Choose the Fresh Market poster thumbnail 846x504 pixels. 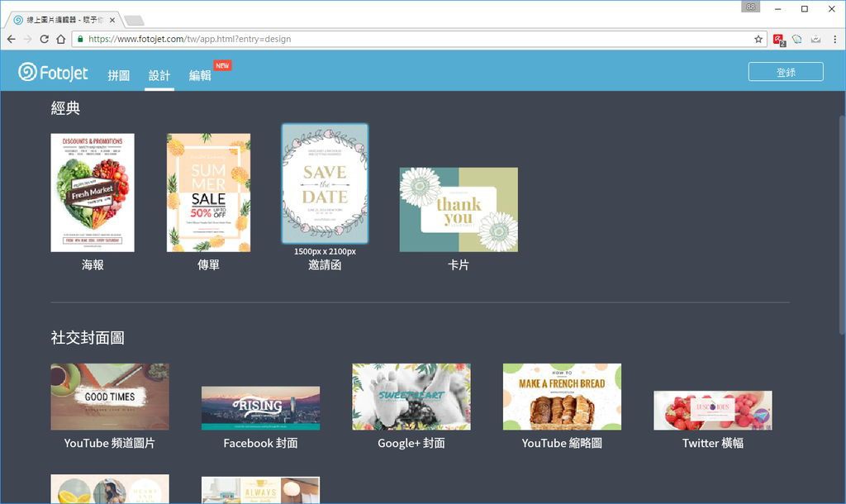93,193
